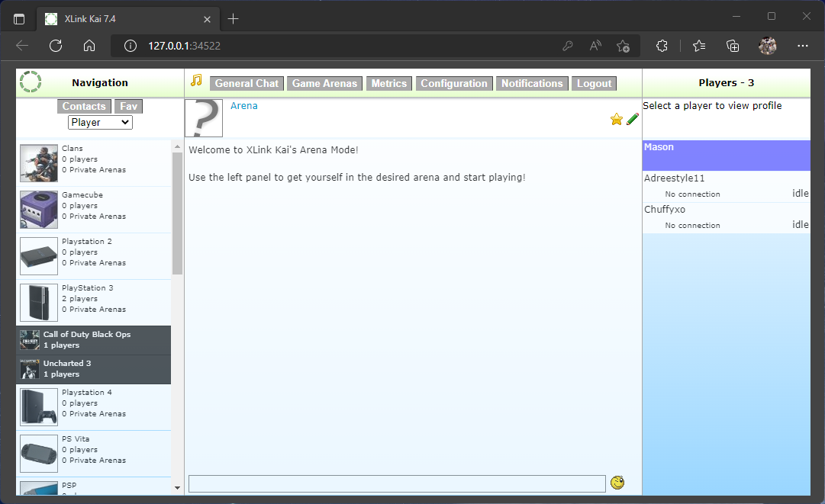Switch to the General Chat tab
This screenshot has width=825, height=504.
tap(247, 84)
